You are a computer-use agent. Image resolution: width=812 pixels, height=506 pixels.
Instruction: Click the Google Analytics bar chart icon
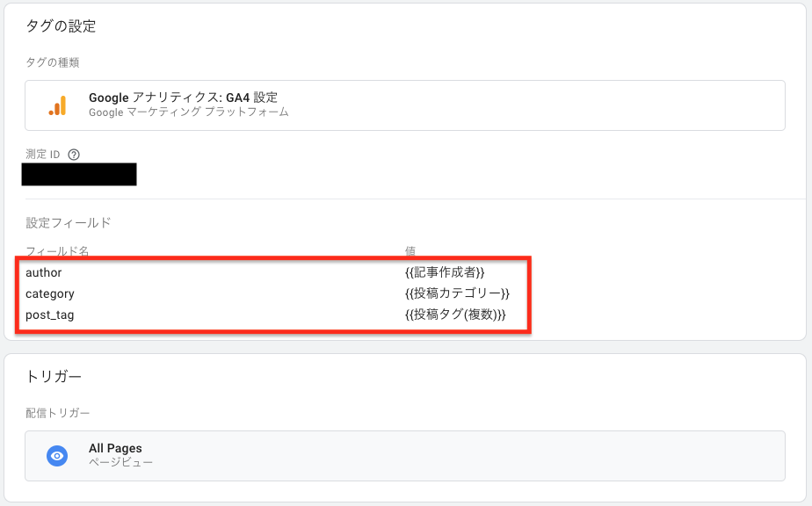click(57, 105)
